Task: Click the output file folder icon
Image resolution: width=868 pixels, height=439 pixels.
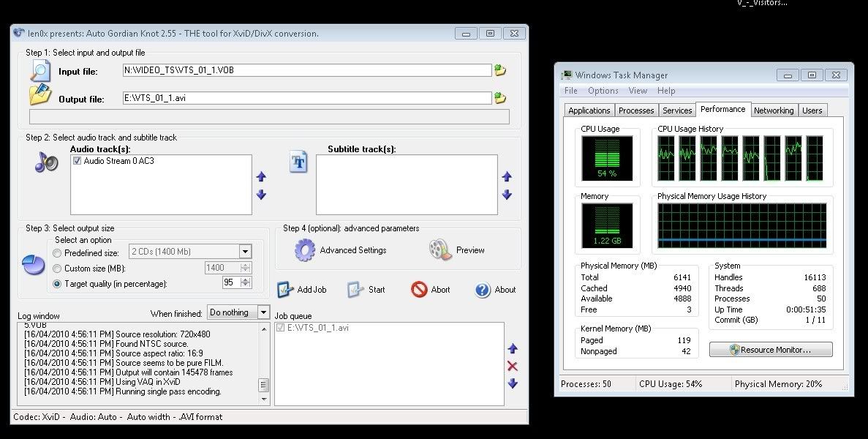Action: click(40, 94)
